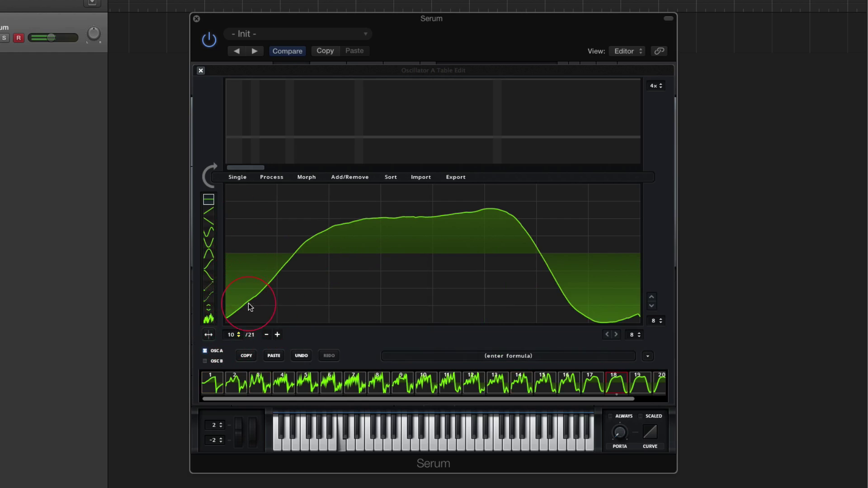Toggle Solo (S) on the track

click(4, 38)
